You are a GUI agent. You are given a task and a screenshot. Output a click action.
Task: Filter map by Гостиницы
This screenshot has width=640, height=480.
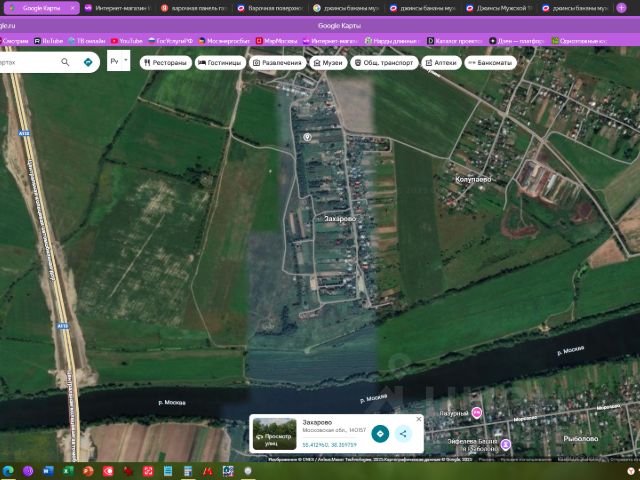pos(220,62)
